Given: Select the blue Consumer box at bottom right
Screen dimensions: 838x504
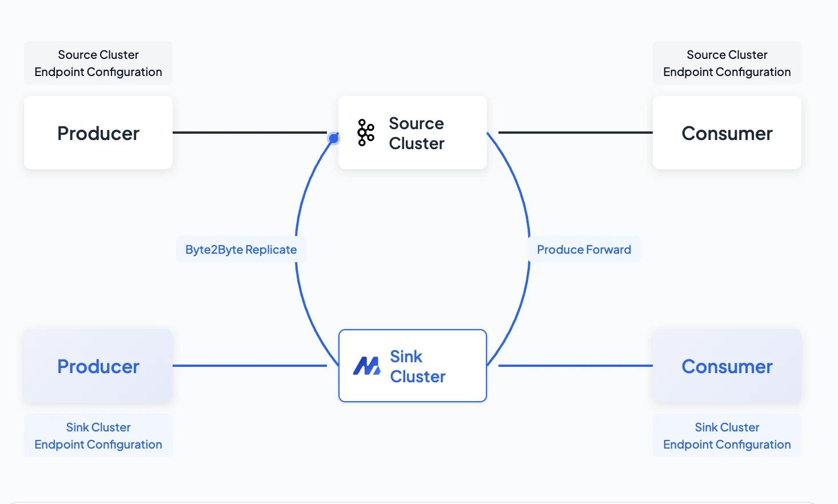Looking at the screenshot, I should coord(727,366).
